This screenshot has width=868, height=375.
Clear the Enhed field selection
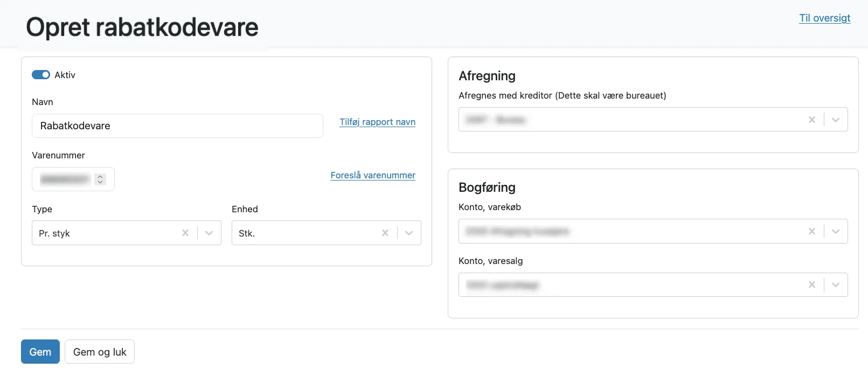click(x=385, y=233)
